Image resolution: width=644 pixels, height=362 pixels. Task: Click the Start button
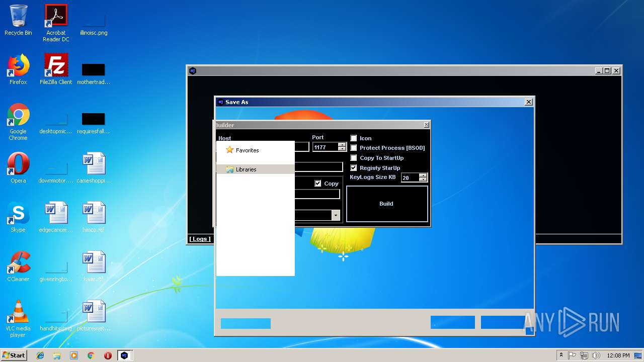(14, 355)
